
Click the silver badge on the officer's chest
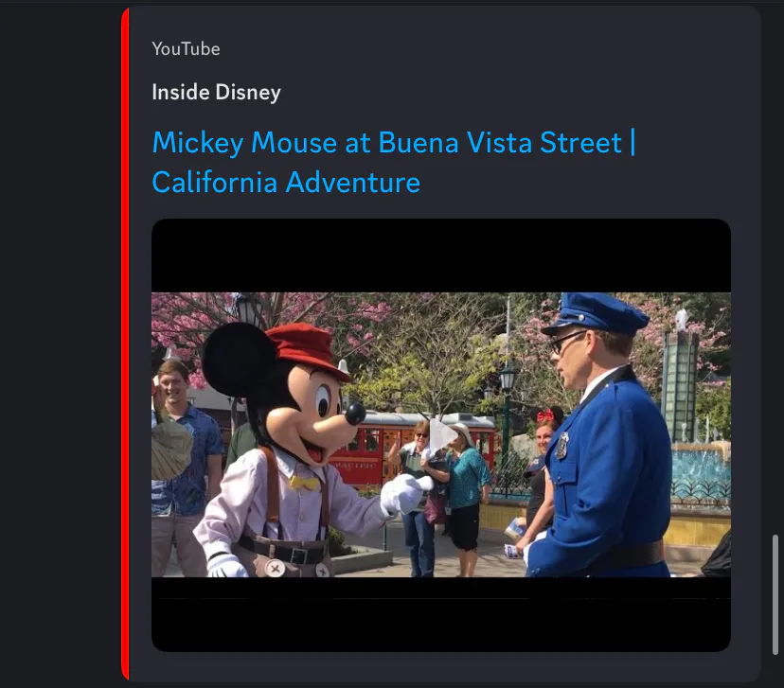[x=561, y=446]
